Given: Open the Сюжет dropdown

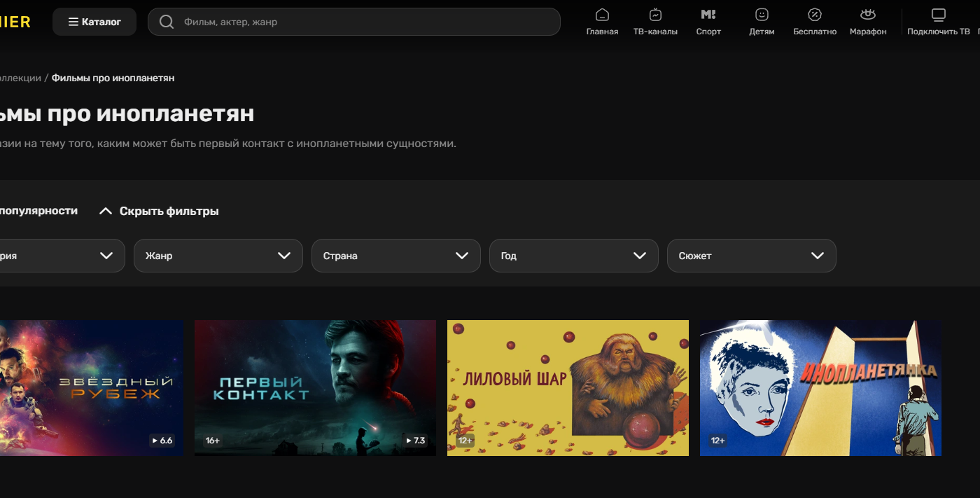Looking at the screenshot, I should [752, 256].
